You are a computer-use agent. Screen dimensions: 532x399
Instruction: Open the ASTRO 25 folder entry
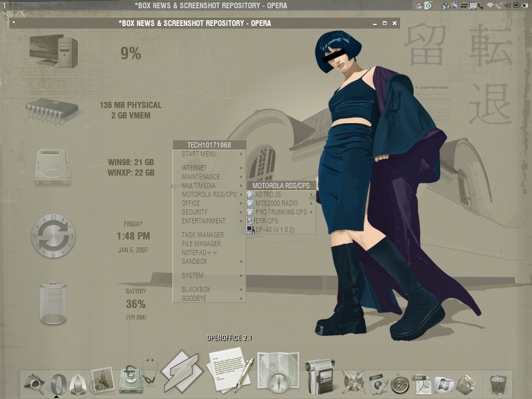[281, 194]
